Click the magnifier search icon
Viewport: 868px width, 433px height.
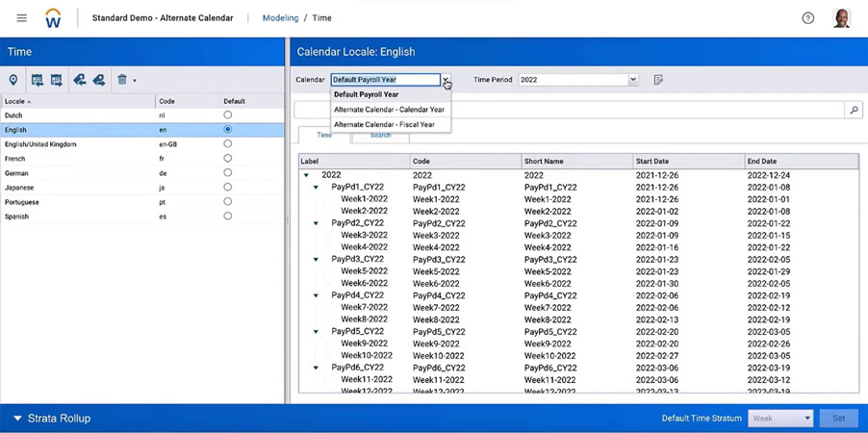click(x=853, y=111)
